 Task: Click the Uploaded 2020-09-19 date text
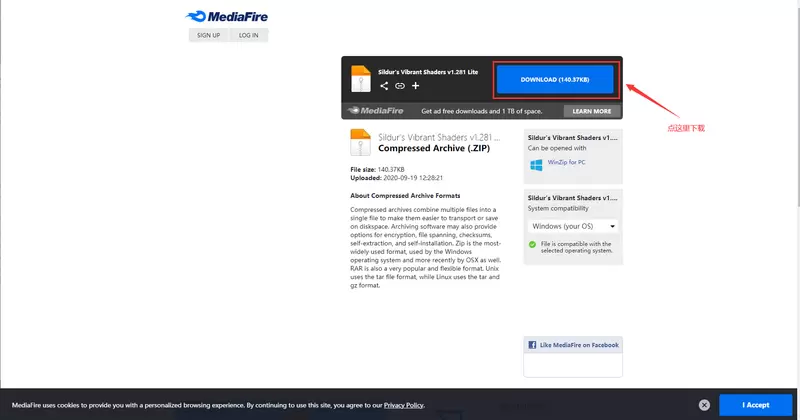(x=396, y=178)
